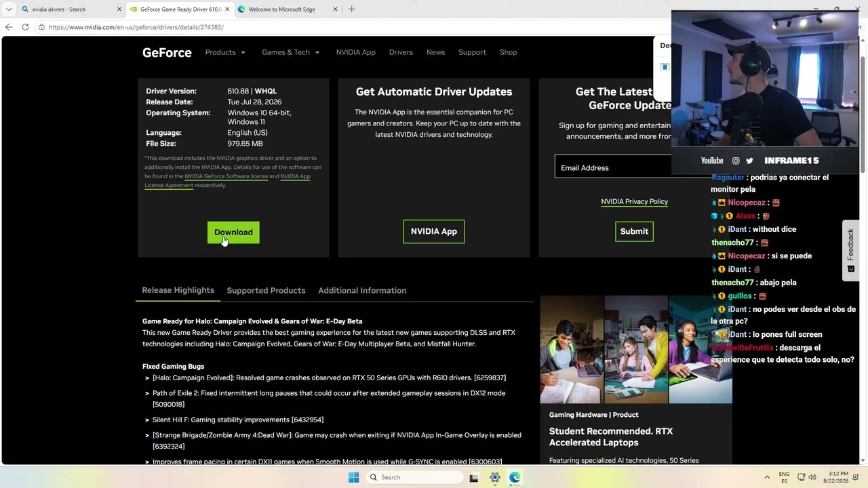Visit the Shop navigation item

point(508,52)
